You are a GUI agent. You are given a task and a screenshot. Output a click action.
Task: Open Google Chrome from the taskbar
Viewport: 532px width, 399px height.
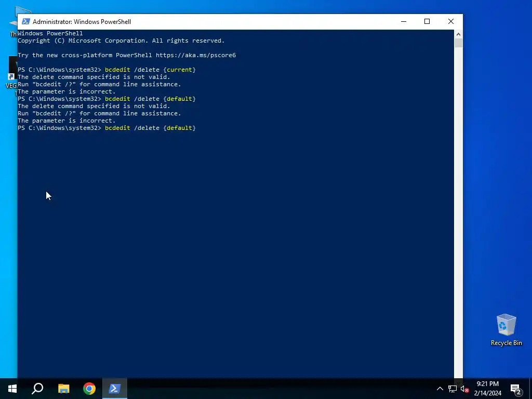coord(89,389)
